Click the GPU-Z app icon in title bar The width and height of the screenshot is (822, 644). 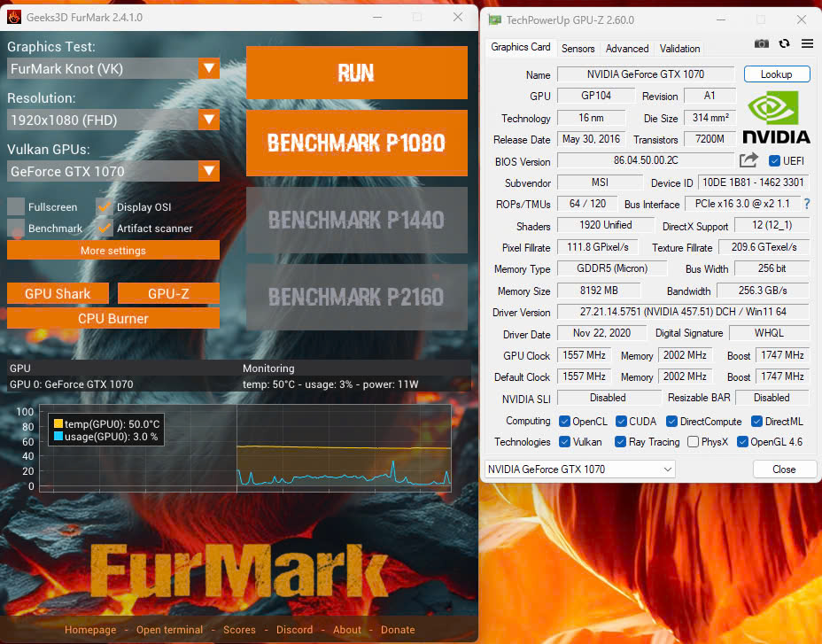click(492, 19)
